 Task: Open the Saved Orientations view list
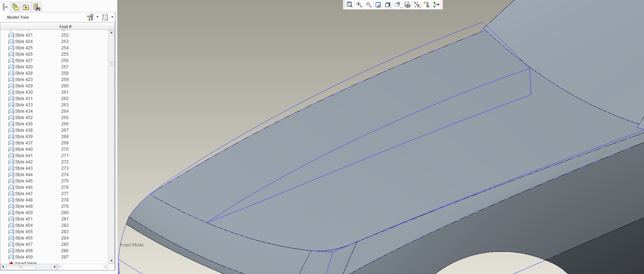click(x=398, y=5)
